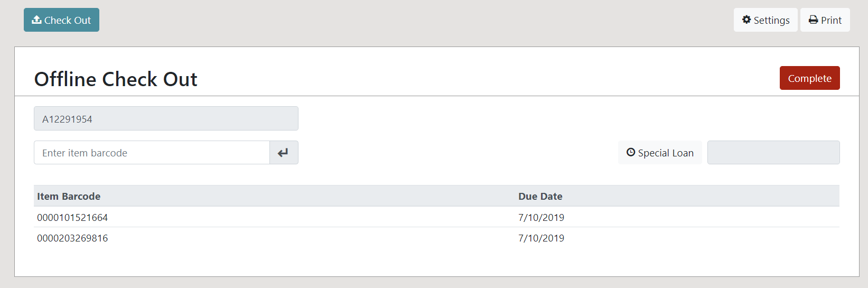Select the Item Barcode column header
The width and height of the screenshot is (868, 288).
69,196
